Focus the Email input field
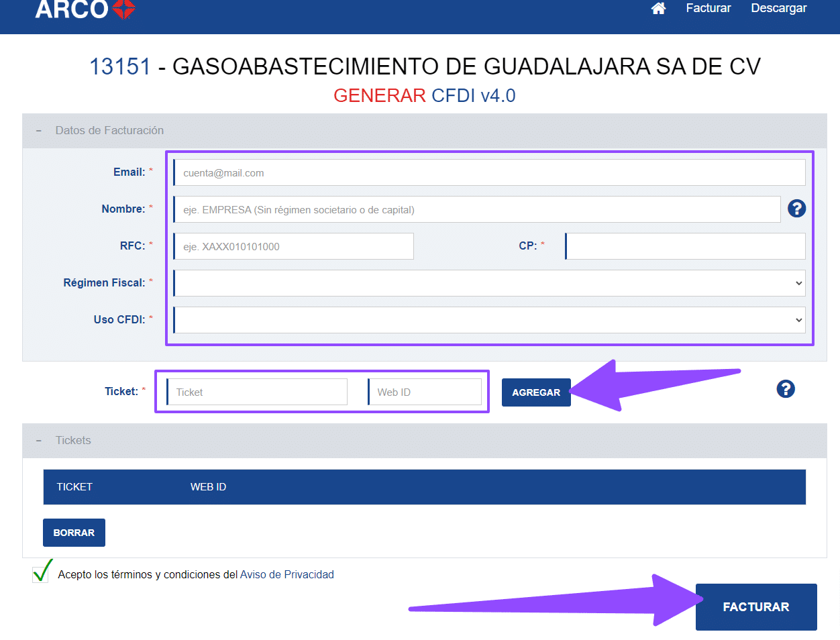The width and height of the screenshot is (840, 640). (490, 172)
